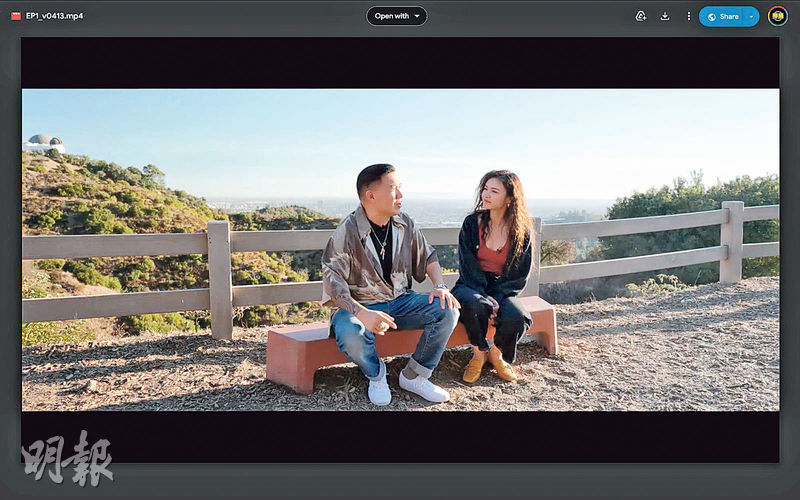Click the blue Share button
This screenshot has height=500, width=800.
coord(722,16)
